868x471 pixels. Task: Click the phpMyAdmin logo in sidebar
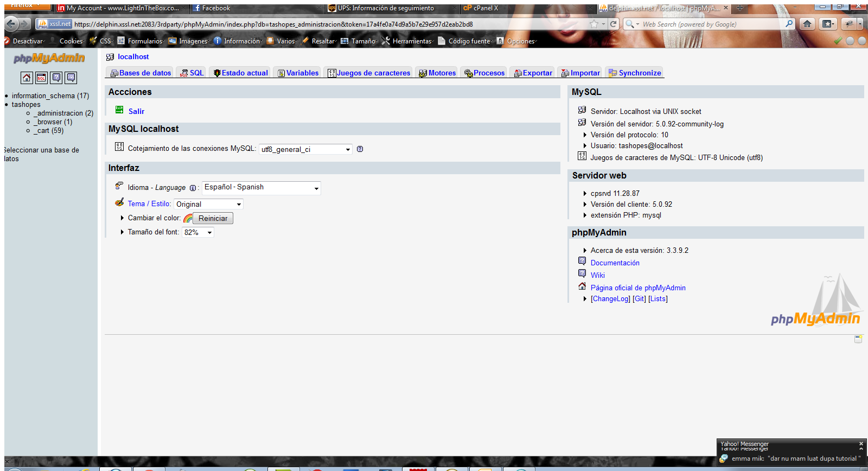(x=49, y=58)
